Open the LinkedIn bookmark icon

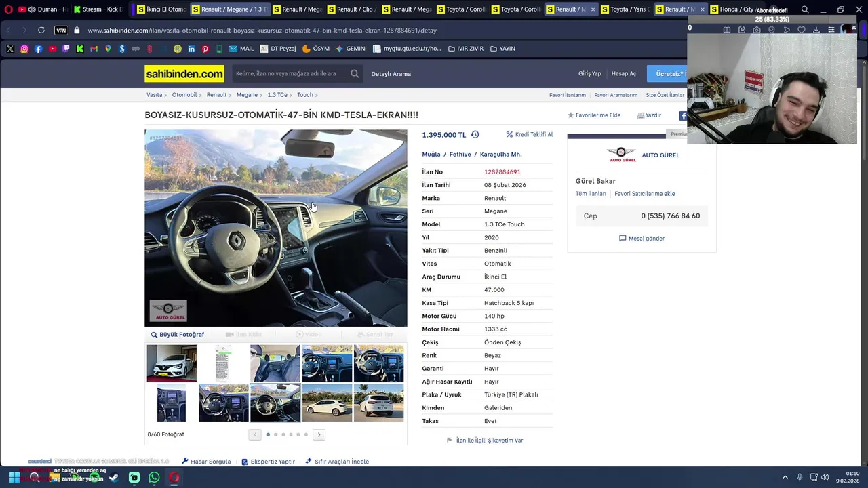[191, 49]
